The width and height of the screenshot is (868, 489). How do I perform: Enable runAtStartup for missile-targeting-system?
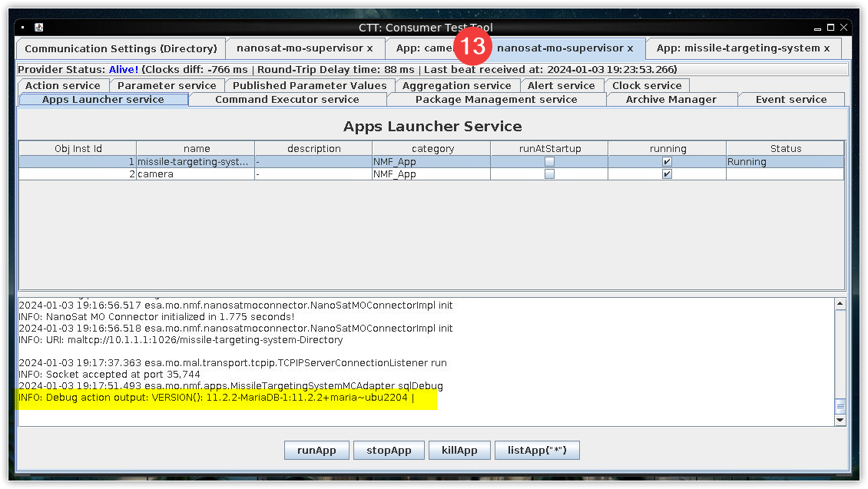(x=549, y=162)
